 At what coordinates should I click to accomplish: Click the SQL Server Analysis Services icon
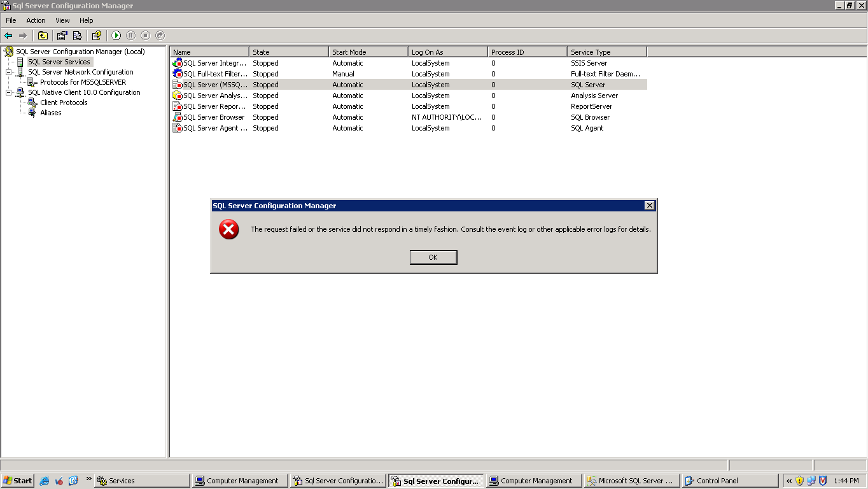pos(178,96)
